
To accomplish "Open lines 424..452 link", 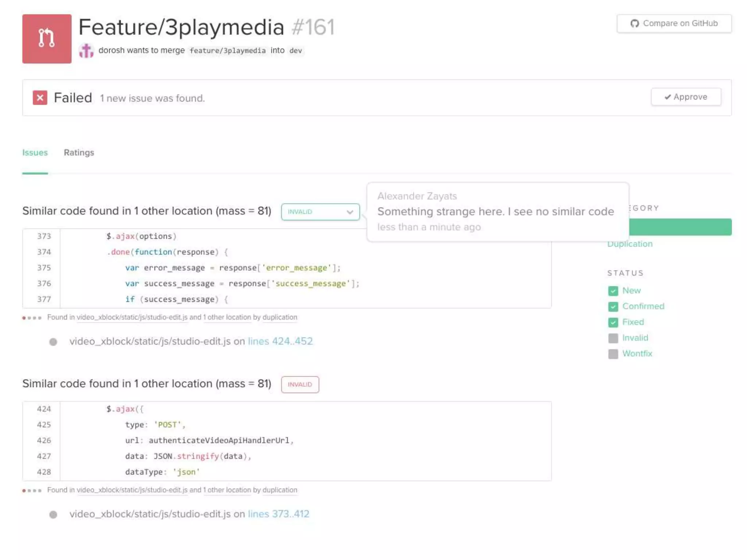I will 280,341.
